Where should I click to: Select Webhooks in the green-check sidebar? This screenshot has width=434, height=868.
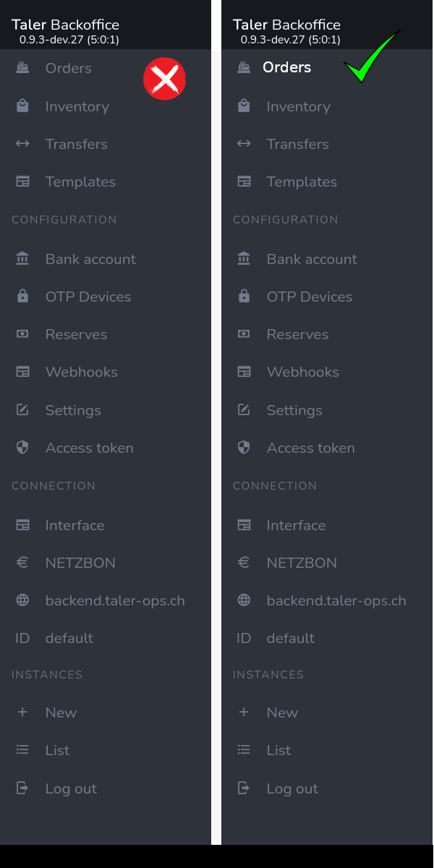[302, 372]
